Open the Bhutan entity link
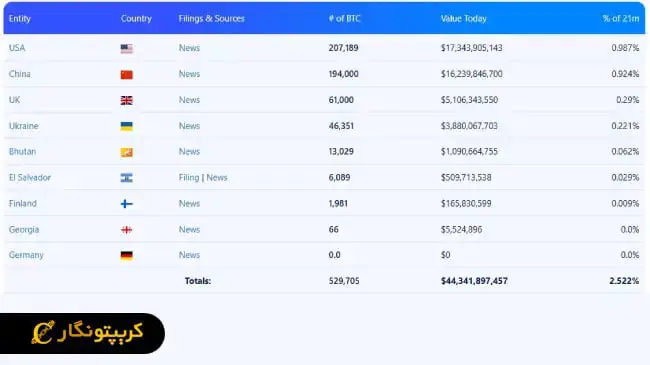This screenshot has height=365, width=650. tap(22, 151)
